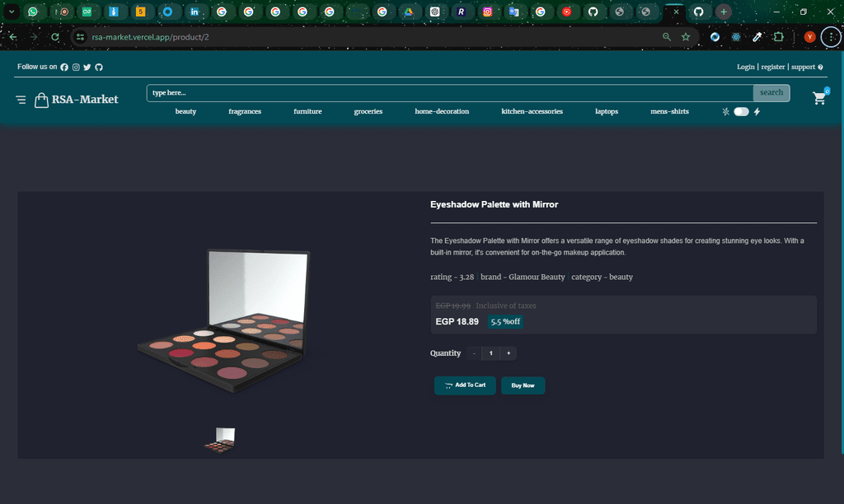Viewport: 844px width, 504px height.
Task: Close the active RSA-Market tab
Action: click(676, 12)
